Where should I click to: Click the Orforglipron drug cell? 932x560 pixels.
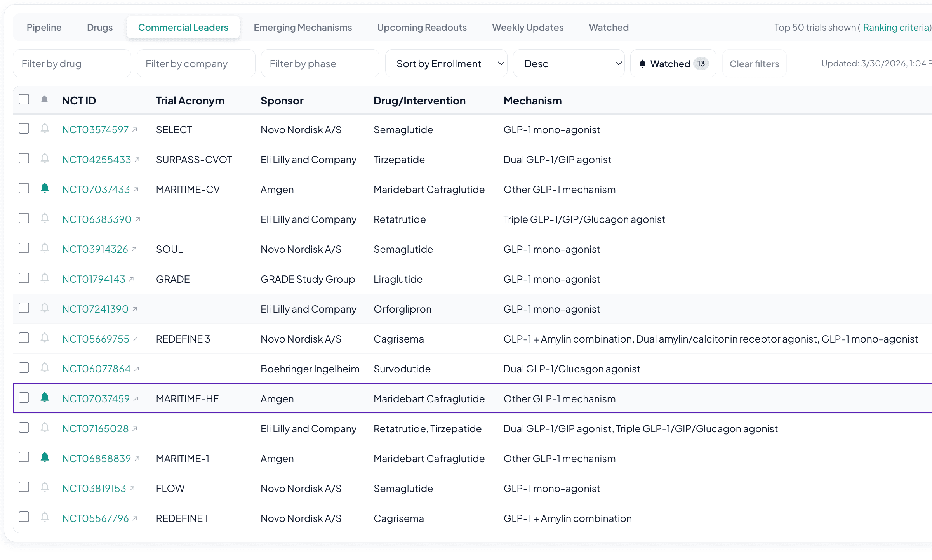tap(402, 309)
